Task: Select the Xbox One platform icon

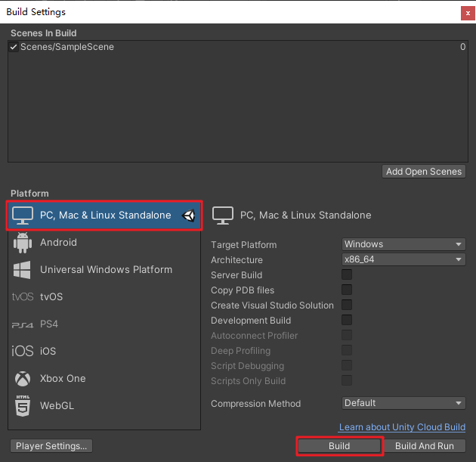Action: click(x=23, y=379)
